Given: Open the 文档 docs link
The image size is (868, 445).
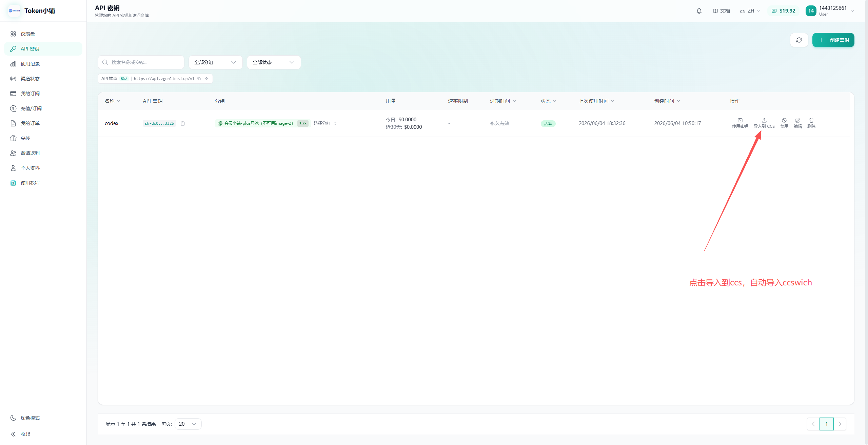Looking at the screenshot, I should [x=722, y=11].
